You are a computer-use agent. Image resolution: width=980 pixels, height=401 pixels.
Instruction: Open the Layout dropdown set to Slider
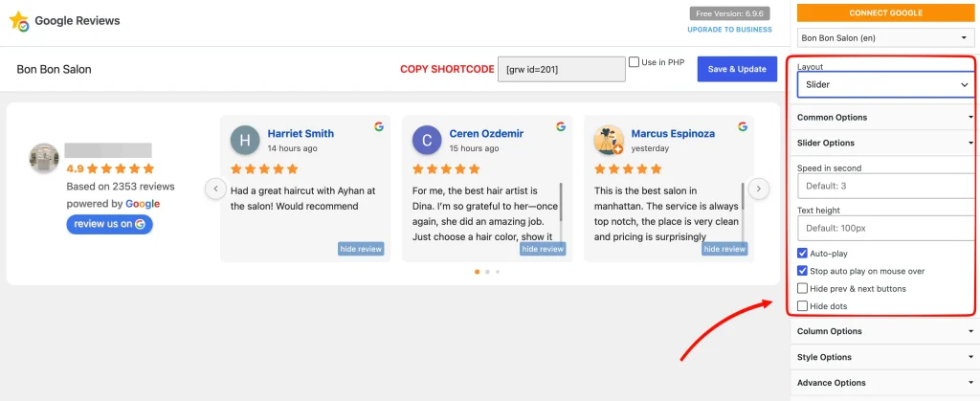pyautogui.click(x=885, y=84)
